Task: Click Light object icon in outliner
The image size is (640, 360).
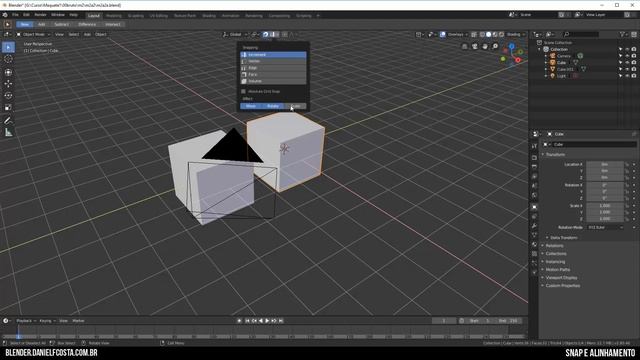Action: 553,76
